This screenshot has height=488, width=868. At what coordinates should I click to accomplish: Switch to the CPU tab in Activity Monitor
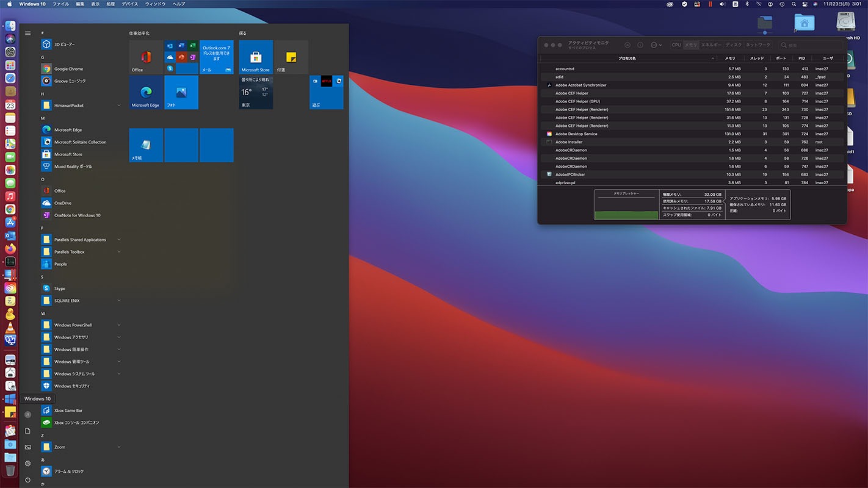(676, 45)
